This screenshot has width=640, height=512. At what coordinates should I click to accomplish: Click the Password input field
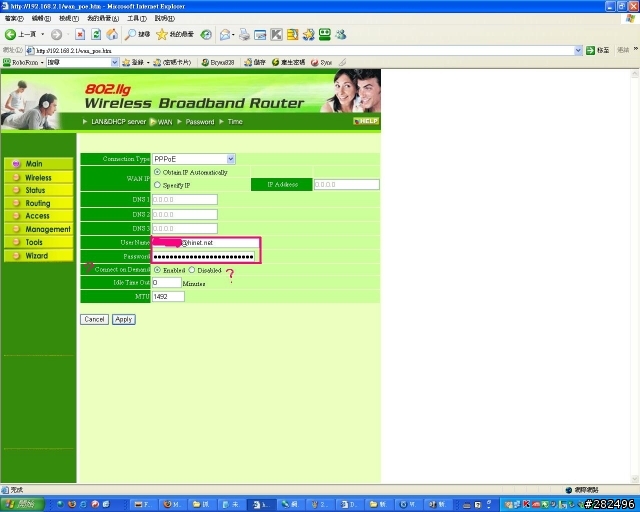(204, 256)
